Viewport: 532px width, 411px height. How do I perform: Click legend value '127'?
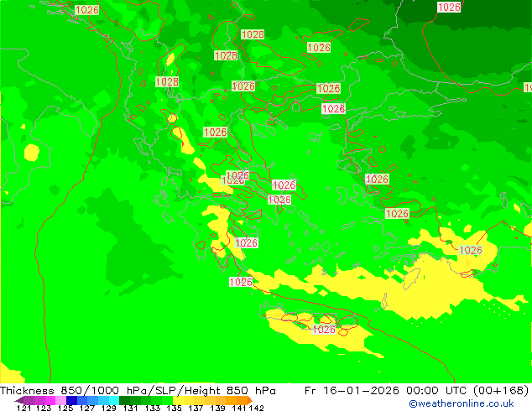pos(87,408)
